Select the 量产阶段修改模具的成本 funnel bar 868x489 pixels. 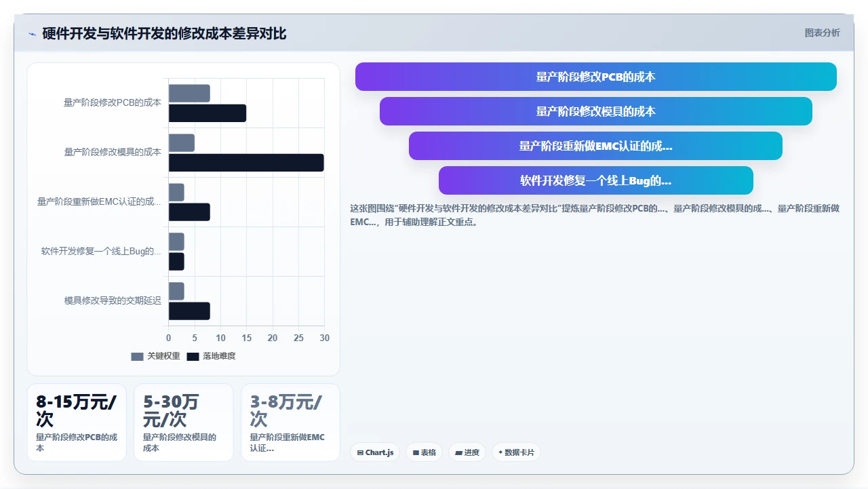point(595,111)
